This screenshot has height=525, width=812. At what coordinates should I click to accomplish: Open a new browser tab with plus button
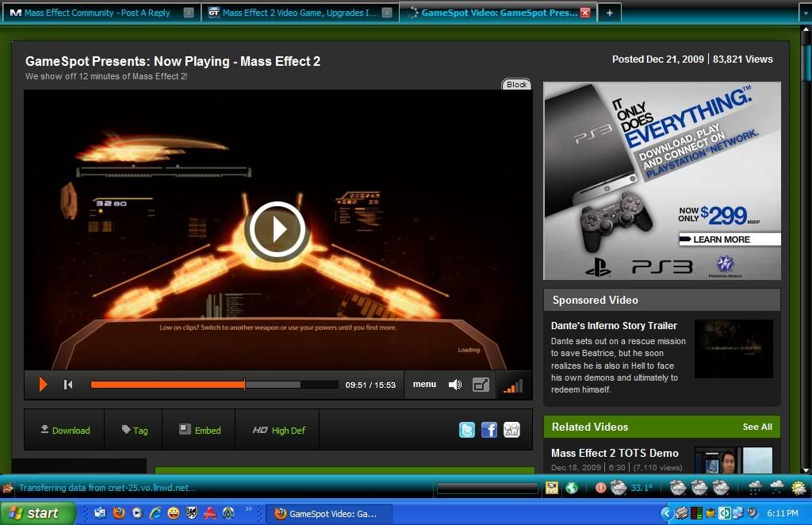(609, 13)
